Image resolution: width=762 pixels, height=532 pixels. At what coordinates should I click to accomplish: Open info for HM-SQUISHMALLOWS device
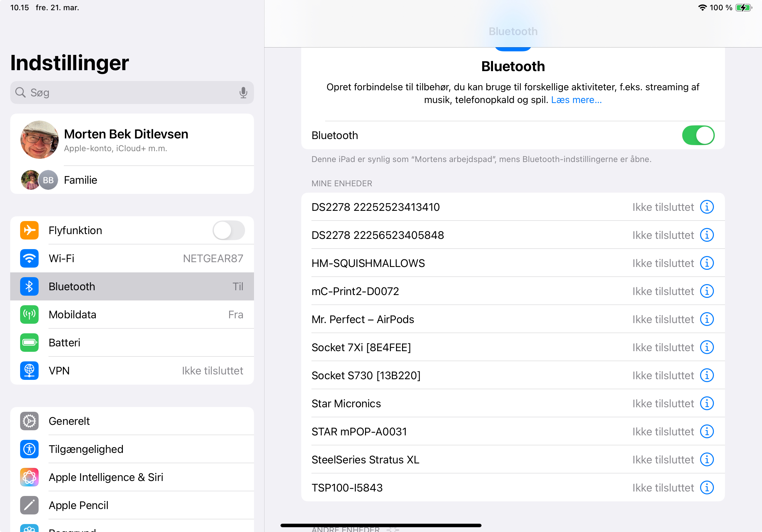(x=706, y=263)
